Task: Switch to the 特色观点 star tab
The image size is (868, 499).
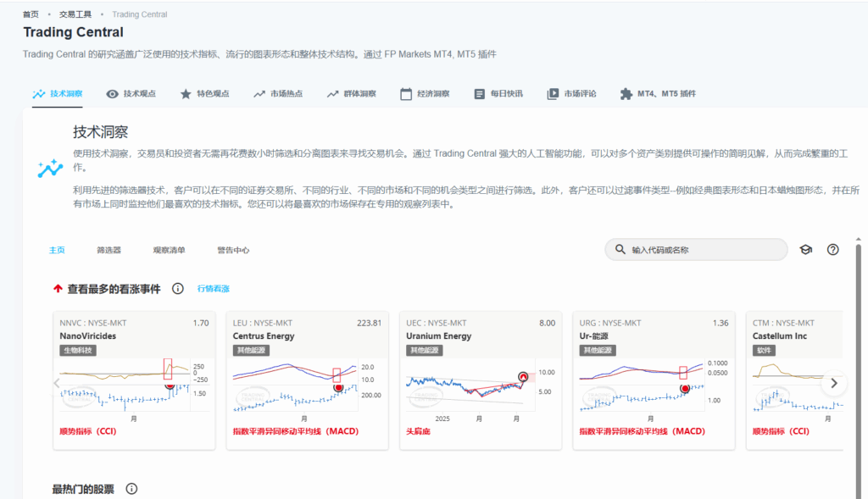Action: 204,94
